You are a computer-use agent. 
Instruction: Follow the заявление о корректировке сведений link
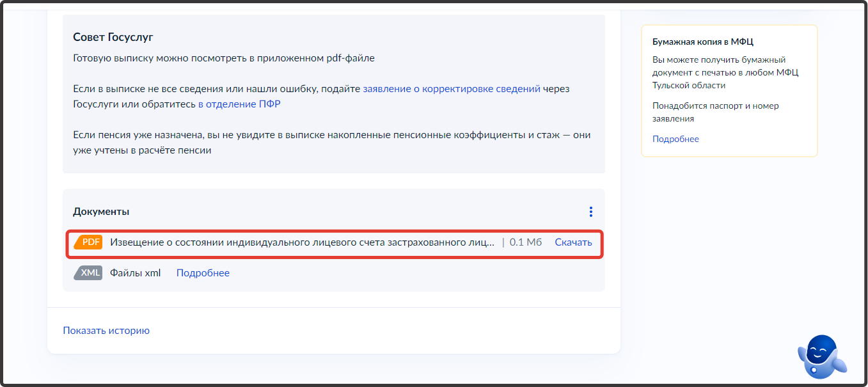[x=452, y=89]
